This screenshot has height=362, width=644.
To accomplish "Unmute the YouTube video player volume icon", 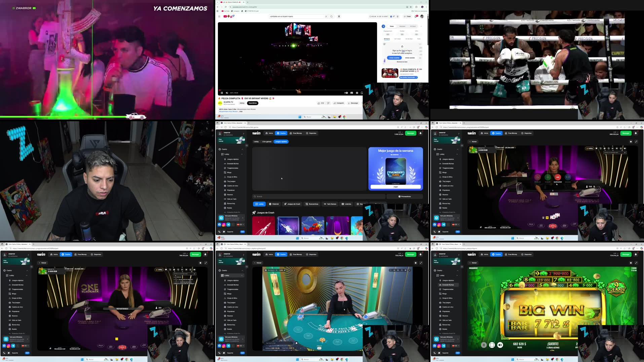I will click(x=227, y=93).
